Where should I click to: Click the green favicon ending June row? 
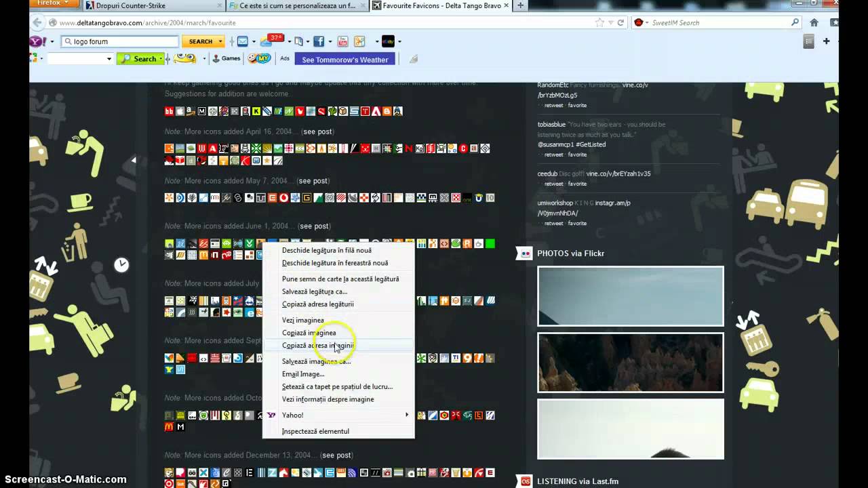pos(490,244)
